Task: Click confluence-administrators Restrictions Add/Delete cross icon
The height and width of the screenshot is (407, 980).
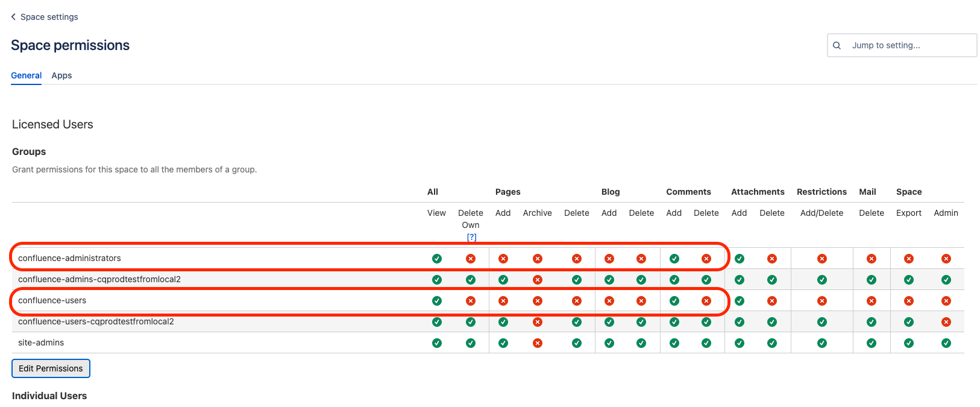Action: point(822,259)
